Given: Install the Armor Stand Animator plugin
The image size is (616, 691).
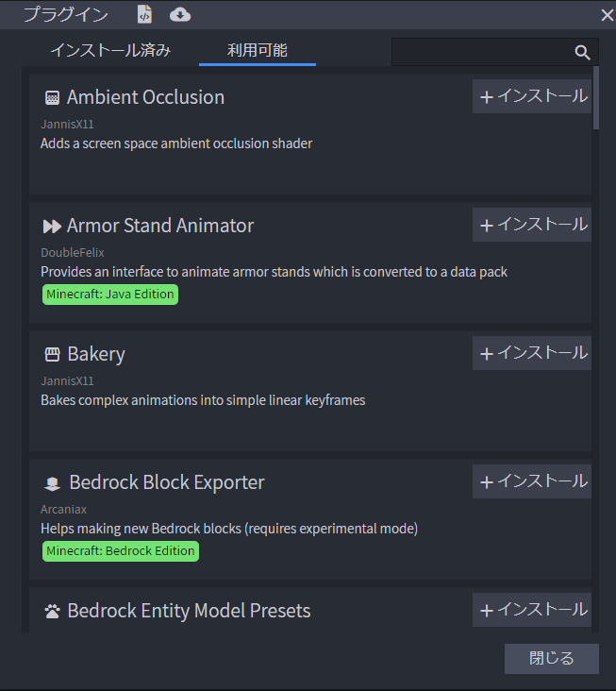Looking at the screenshot, I should [533, 225].
